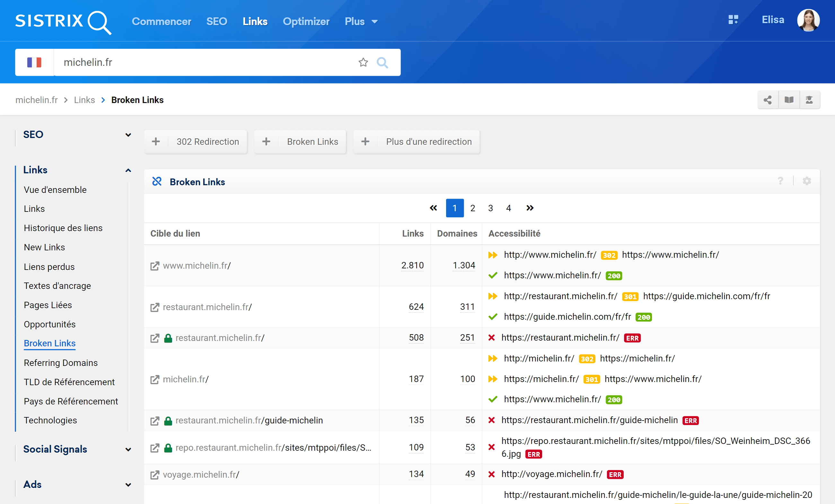Viewport: 835px width, 504px height.
Task: Open the SEO top navigation item
Action: (x=217, y=22)
